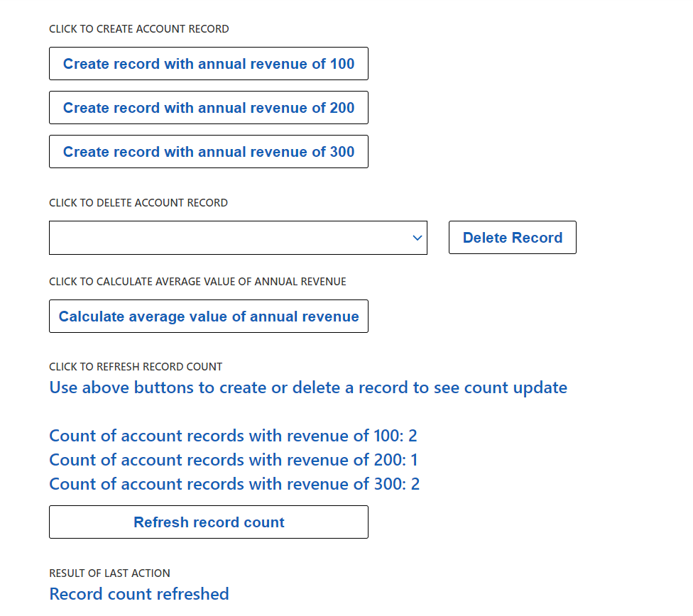Open the account record selection dropdown
693x616 pixels.
[238, 238]
